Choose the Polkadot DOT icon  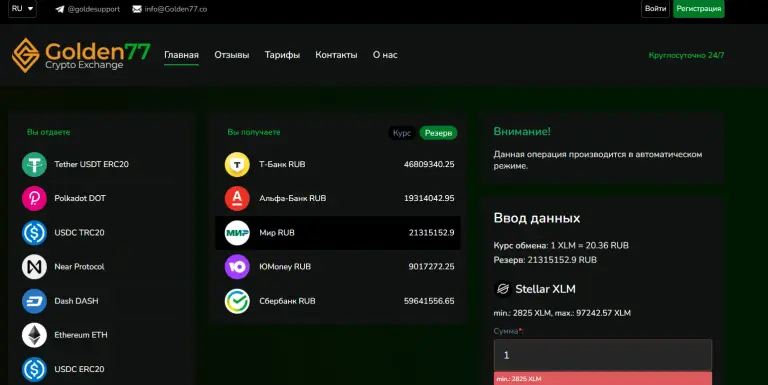[34, 198]
